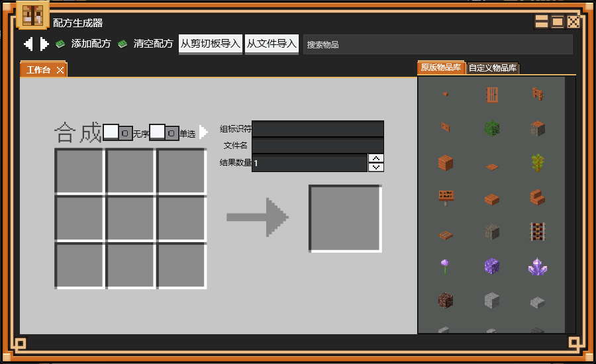Viewport: 596px width, 364px height.
Task: Select the bottom-right crafting grid slot
Action: [x=181, y=265]
